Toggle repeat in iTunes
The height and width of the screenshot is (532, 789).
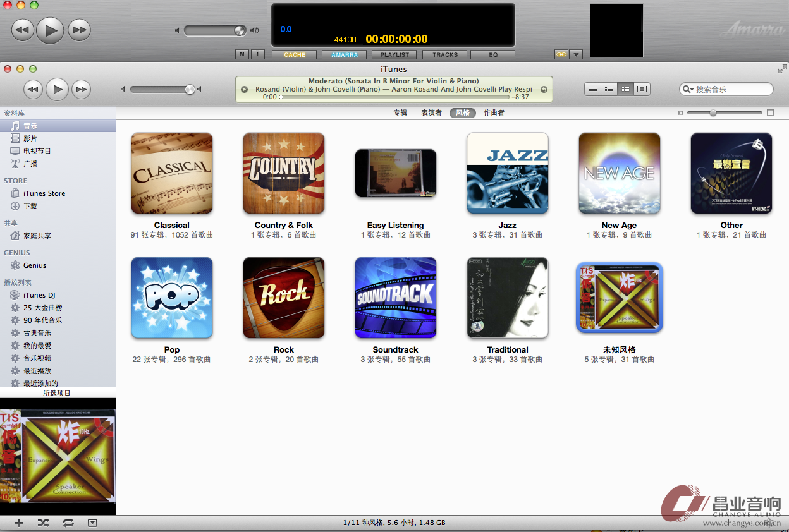pyautogui.click(x=68, y=523)
